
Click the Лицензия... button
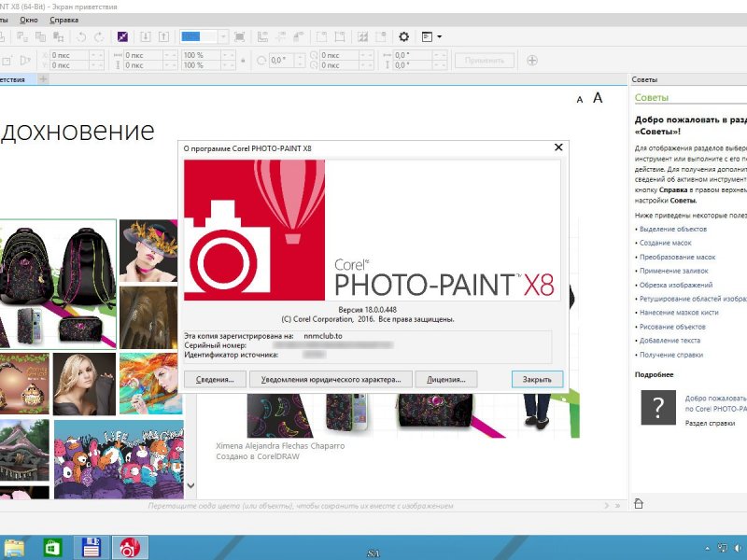(x=446, y=380)
